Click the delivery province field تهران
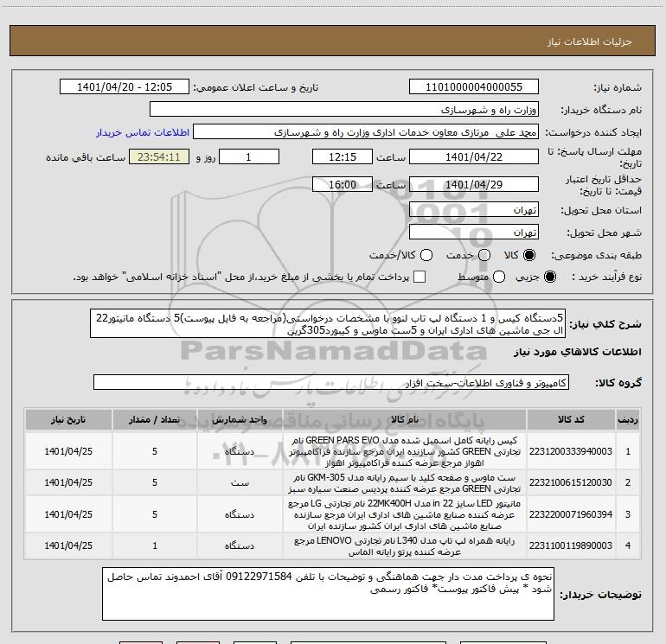 [474, 210]
